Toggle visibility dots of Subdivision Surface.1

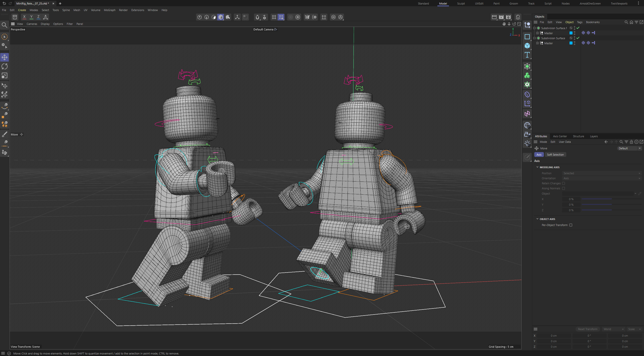pos(575,28)
